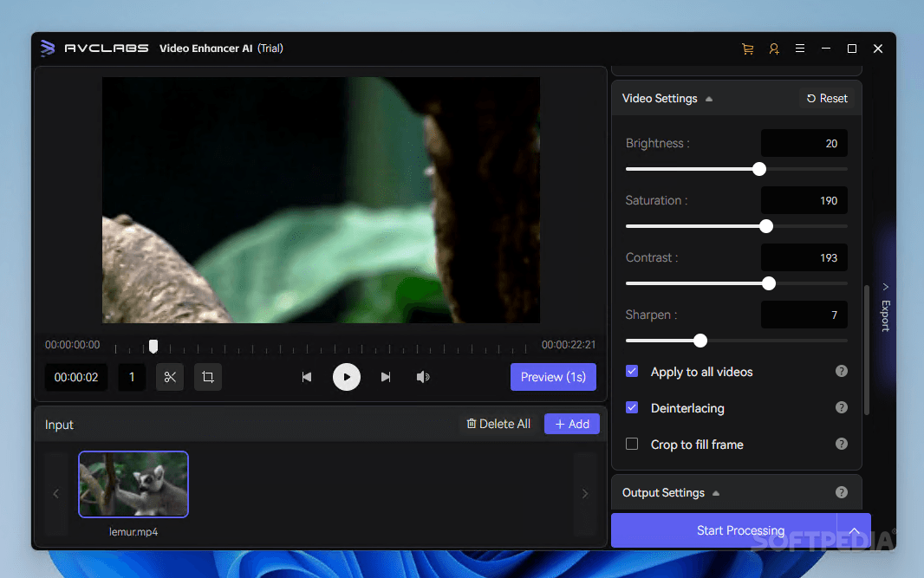
Task: Click the current time field 00:00:02
Action: 76,377
